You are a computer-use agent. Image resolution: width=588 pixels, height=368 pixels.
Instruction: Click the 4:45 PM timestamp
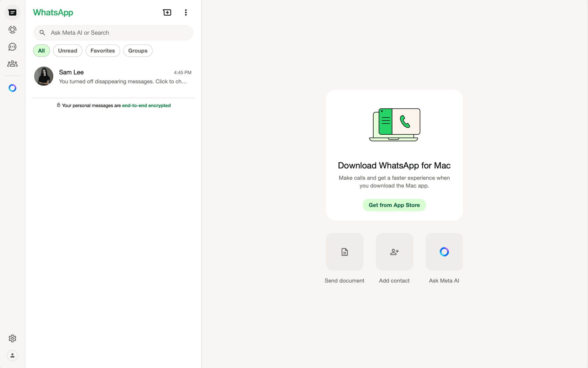point(183,73)
